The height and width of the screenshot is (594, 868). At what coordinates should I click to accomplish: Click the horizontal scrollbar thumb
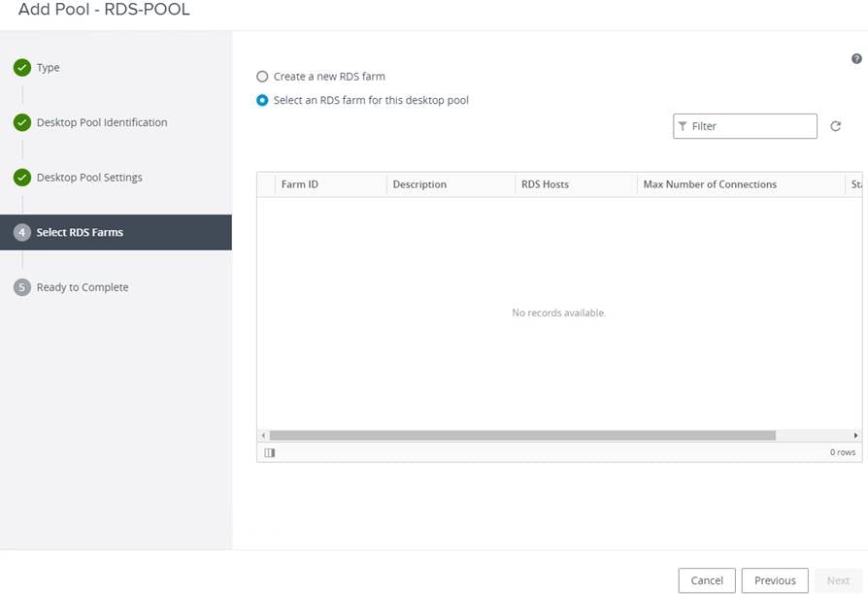pos(522,436)
